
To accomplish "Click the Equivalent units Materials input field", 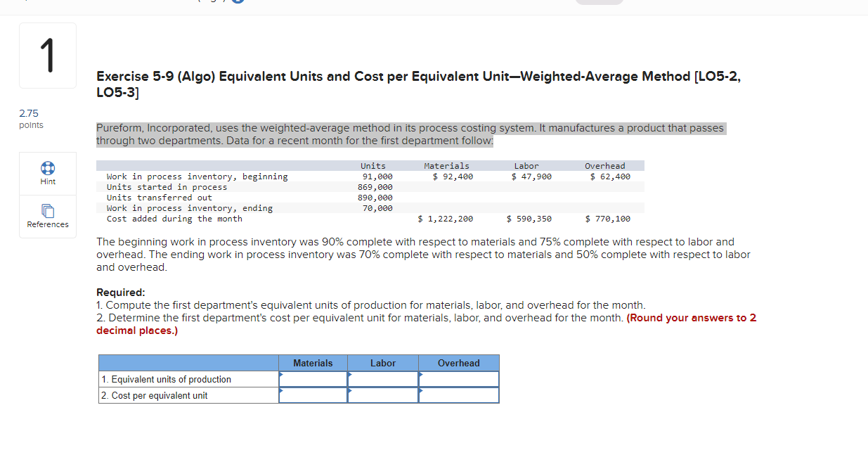I will [x=313, y=379].
